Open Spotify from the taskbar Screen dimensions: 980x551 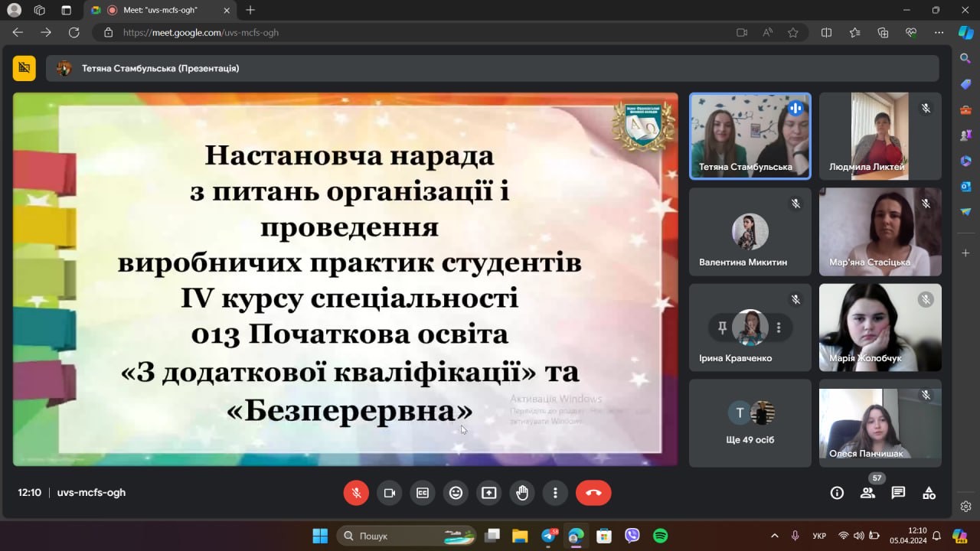pos(660,536)
